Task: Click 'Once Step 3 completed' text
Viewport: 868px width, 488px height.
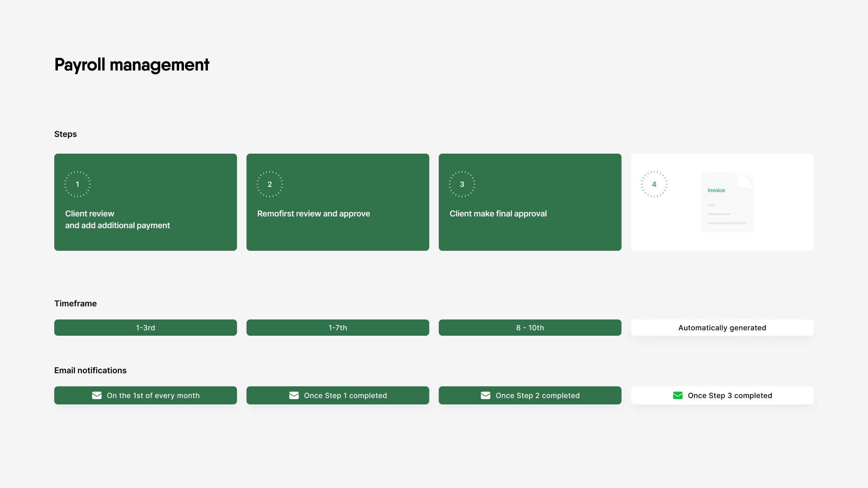Action: coord(730,395)
